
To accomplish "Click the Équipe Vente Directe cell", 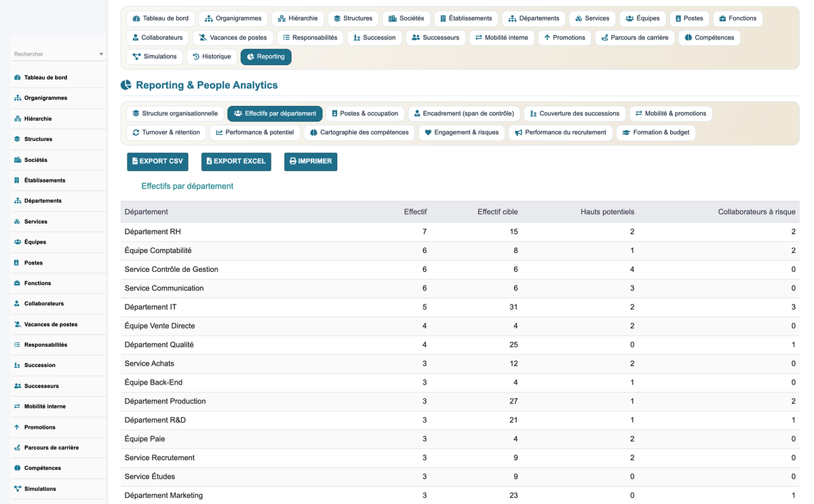I will click(x=159, y=326).
